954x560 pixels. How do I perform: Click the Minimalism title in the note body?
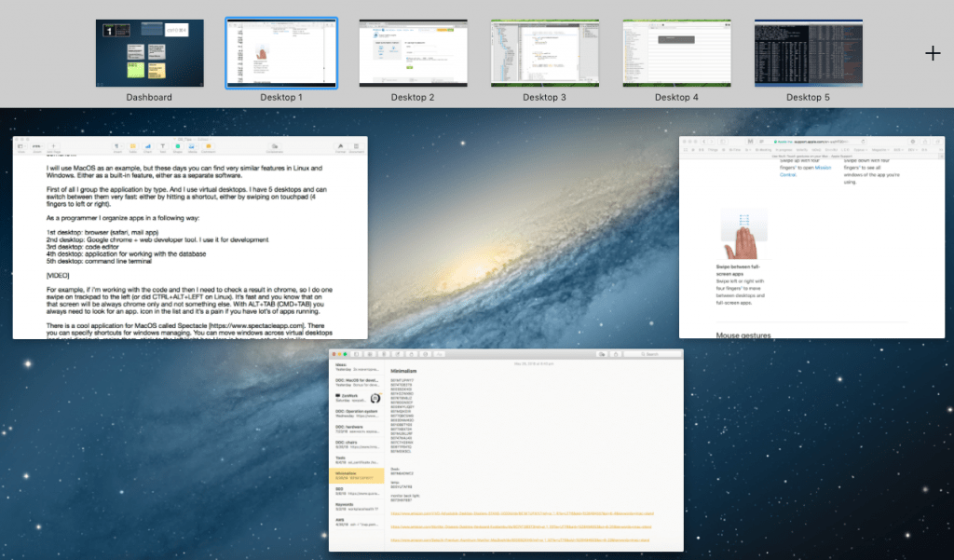(404, 371)
